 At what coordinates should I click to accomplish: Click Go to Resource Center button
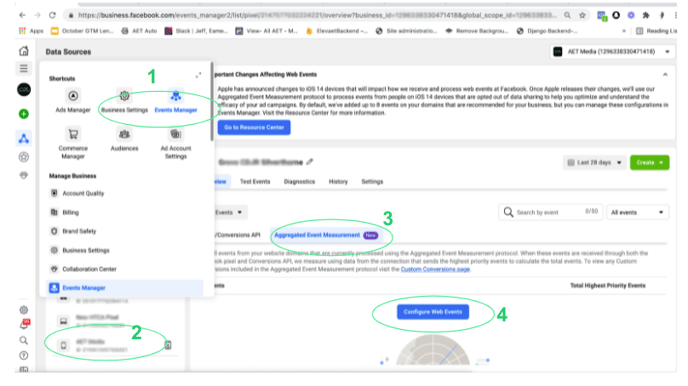coord(254,127)
